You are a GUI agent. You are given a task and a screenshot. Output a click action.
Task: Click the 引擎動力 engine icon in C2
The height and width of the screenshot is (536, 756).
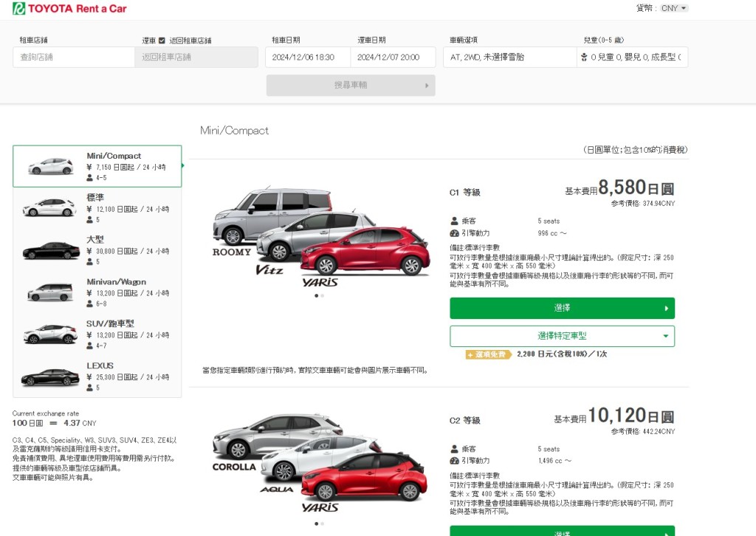click(x=454, y=461)
